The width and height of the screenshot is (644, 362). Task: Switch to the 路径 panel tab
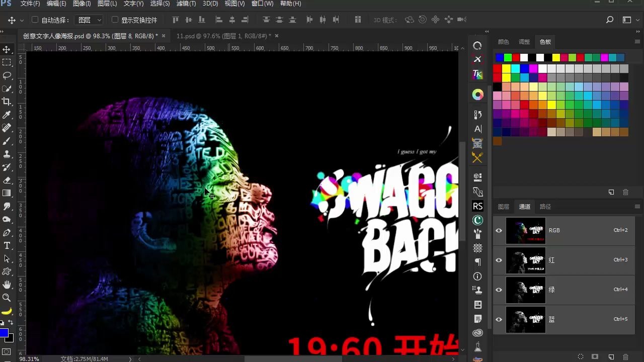(545, 207)
